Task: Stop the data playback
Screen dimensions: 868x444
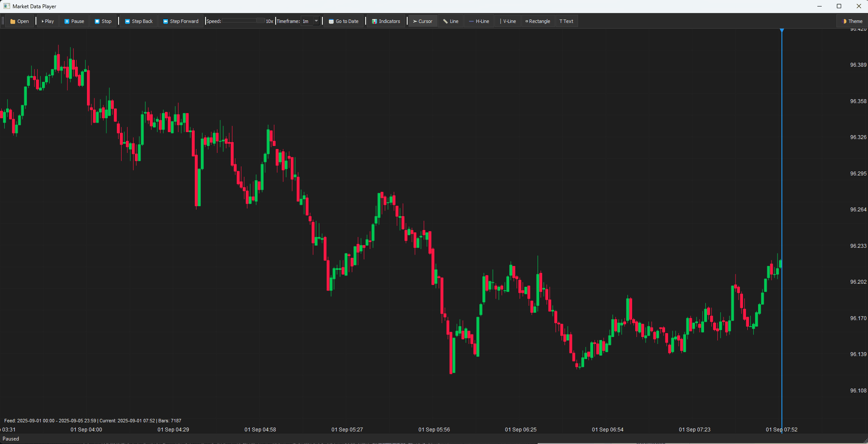Action: pyautogui.click(x=103, y=21)
